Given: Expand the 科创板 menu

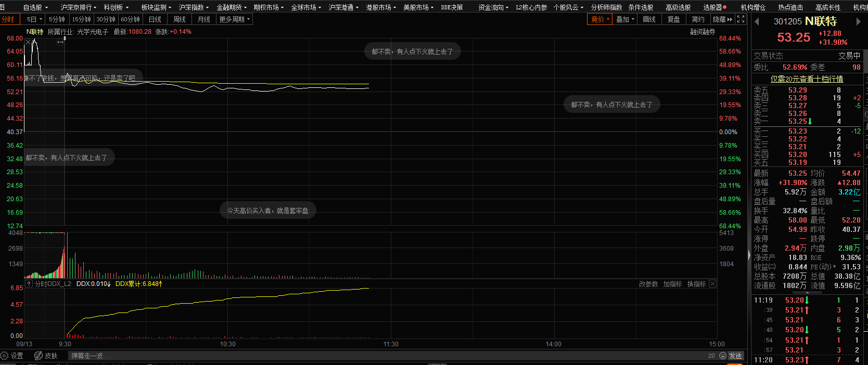Looking at the screenshot, I should [x=116, y=7].
